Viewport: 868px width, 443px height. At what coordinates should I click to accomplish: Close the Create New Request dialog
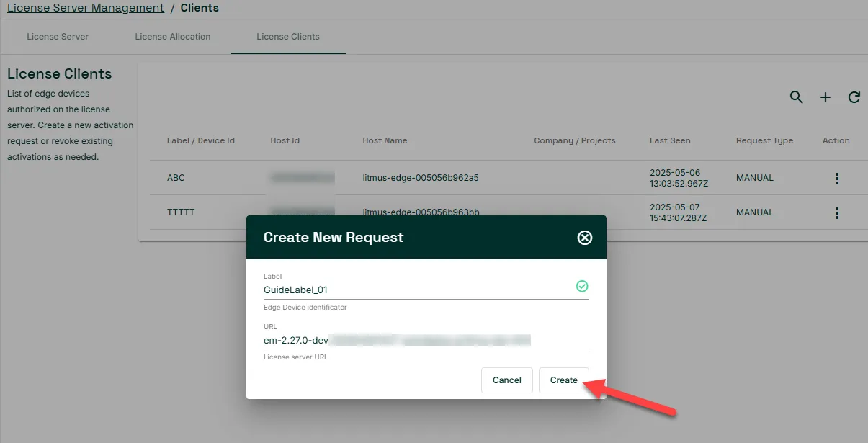click(585, 238)
